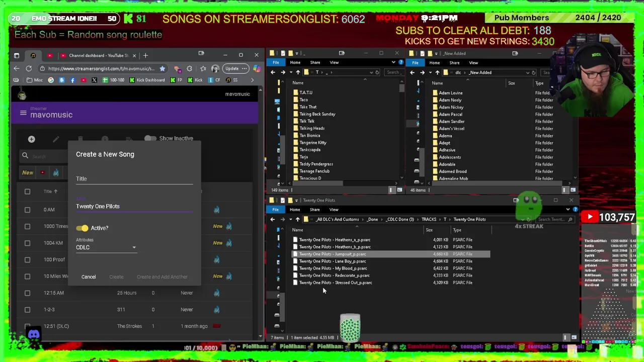
Task: Toggle the Show Inactive switch
Action: [x=150, y=138]
